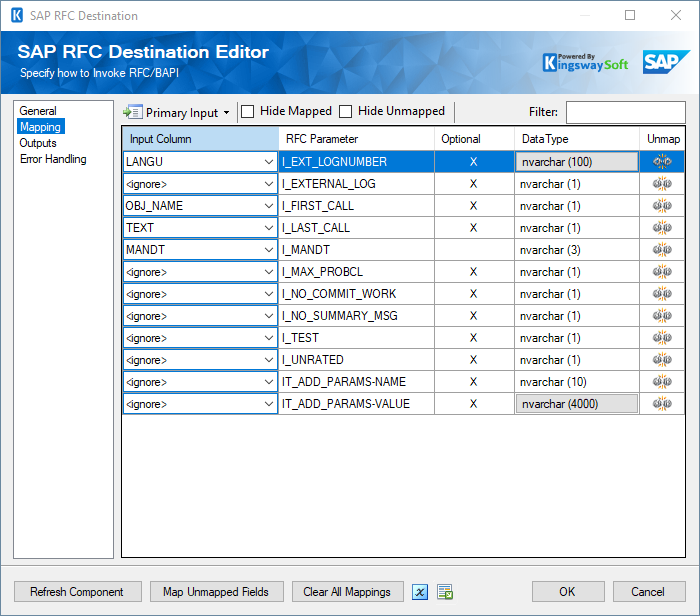Viewport: 700px width, 616px height.
Task: Unmap the IT_ADD_PARAMS-VALUE row
Action: [662, 404]
